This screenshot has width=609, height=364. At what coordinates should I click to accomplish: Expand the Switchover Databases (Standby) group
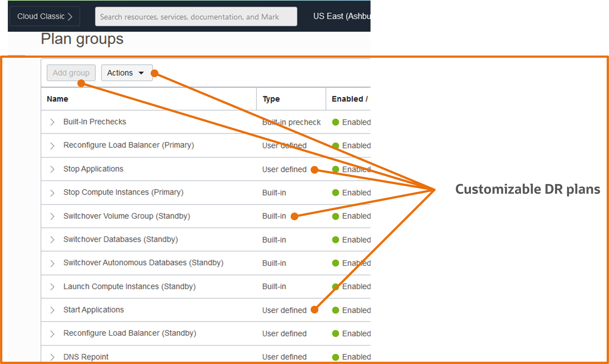tap(52, 240)
